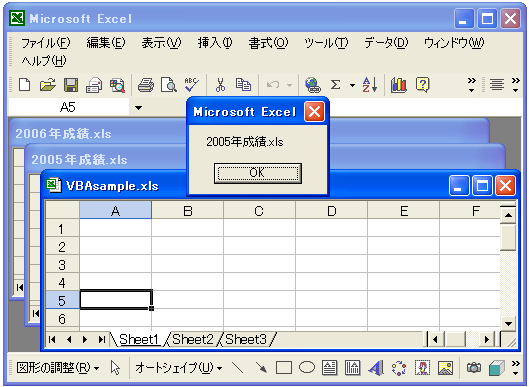Insert hyperlink with the globe icon
The width and height of the screenshot is (529, 387).
pyautogui.click(x=312, y=85)
